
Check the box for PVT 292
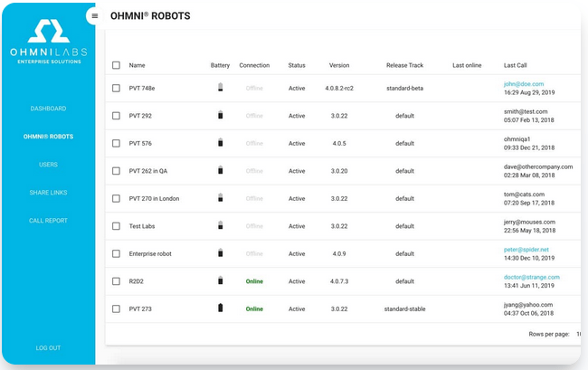click(116, 116)
